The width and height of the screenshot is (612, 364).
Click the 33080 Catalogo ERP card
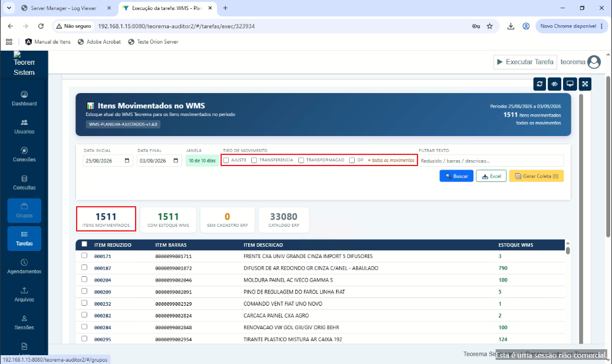click(x=284, y=220)
